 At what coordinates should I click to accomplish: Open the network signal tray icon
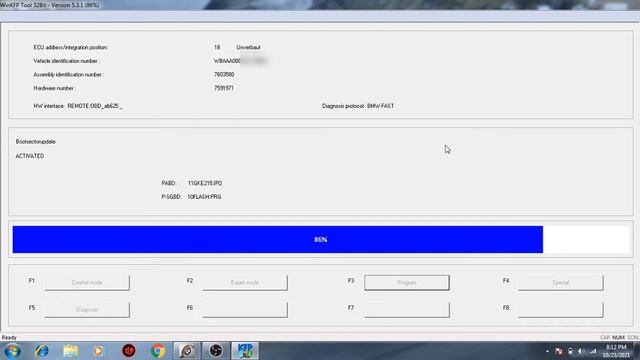click(x=593, y=351)
